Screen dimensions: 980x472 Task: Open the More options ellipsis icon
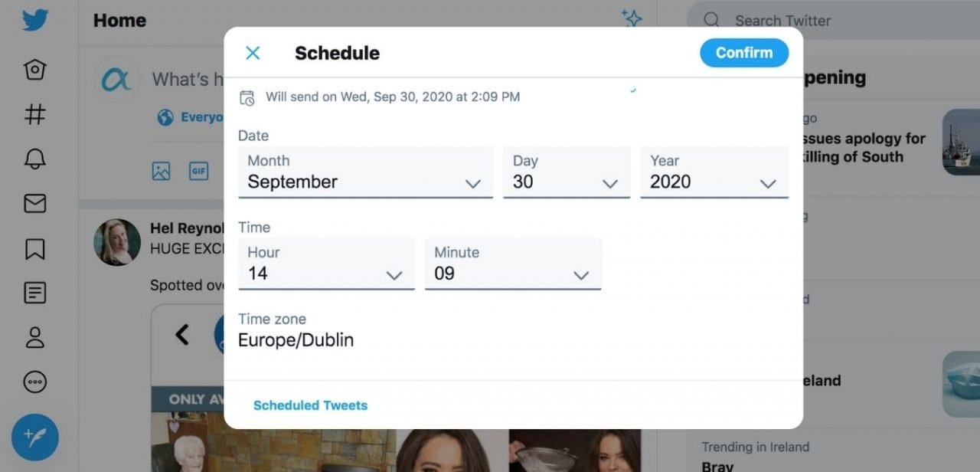tap(34, 382)
